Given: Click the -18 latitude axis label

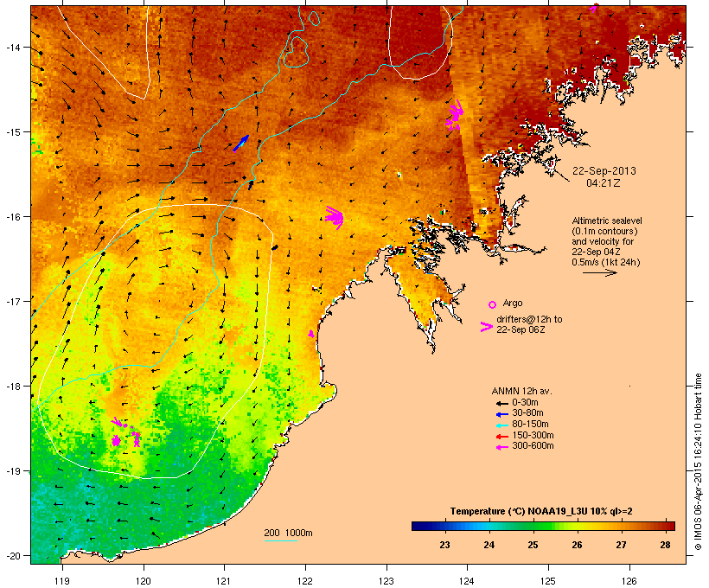Looking at the screenshot, I should click(12, 386).
